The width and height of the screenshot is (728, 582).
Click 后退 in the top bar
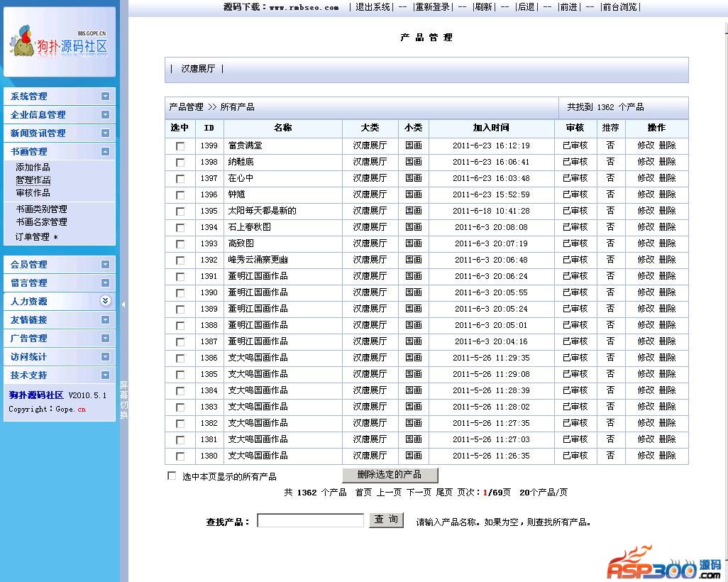point(526,7)
